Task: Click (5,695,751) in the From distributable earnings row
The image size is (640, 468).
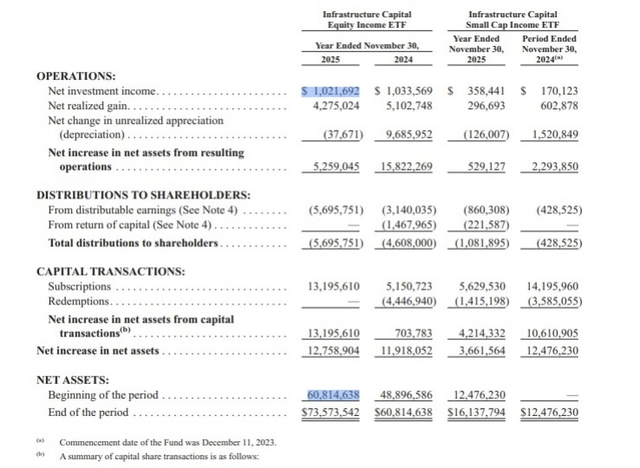Action: pos(336,210)
